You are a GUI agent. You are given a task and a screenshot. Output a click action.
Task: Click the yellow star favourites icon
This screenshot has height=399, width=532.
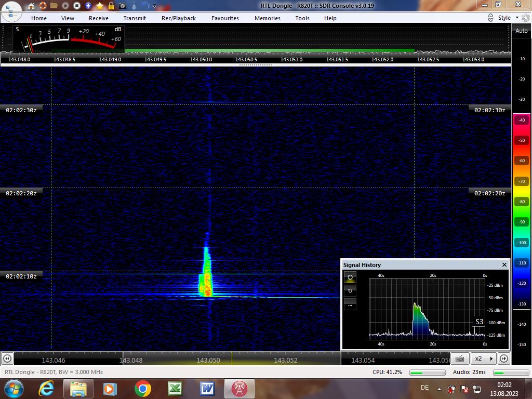point(99,6)
